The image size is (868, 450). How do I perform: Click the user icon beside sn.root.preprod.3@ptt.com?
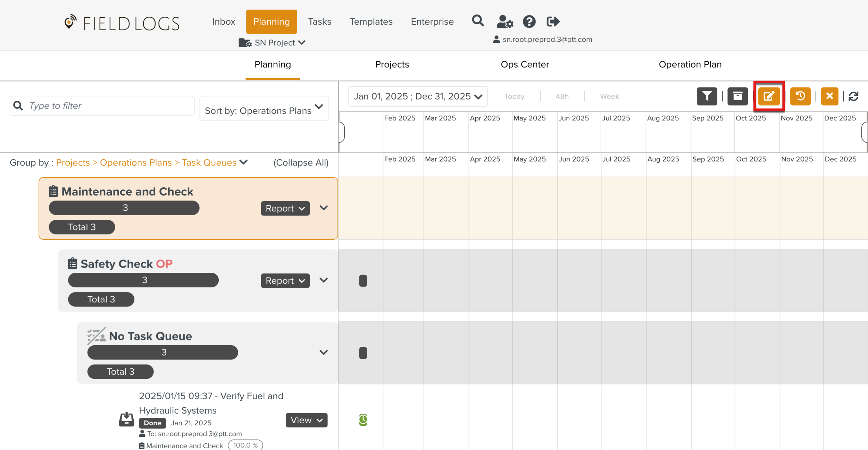tap(496, 40)
